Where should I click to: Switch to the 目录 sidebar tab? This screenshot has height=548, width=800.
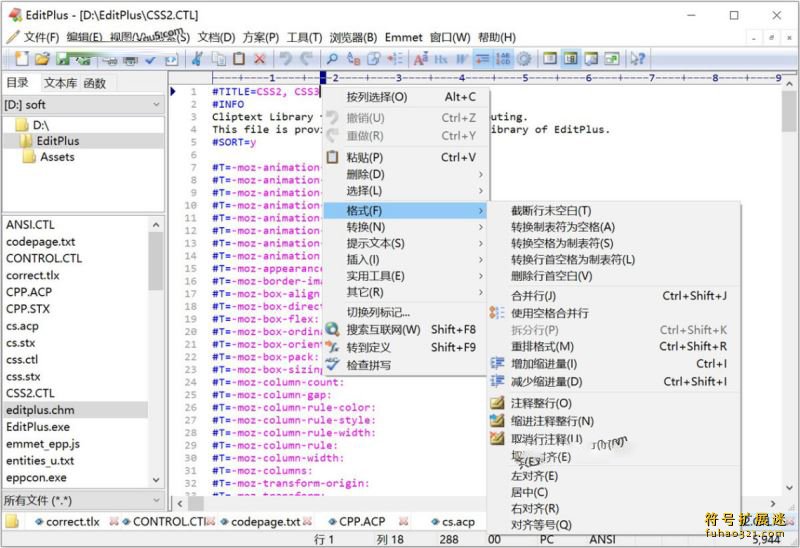pos(17,83)
